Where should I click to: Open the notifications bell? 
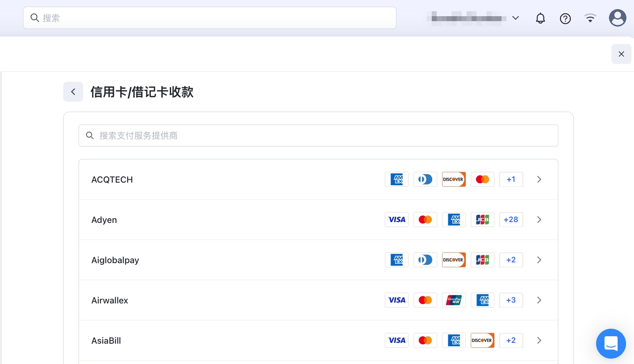540,18
